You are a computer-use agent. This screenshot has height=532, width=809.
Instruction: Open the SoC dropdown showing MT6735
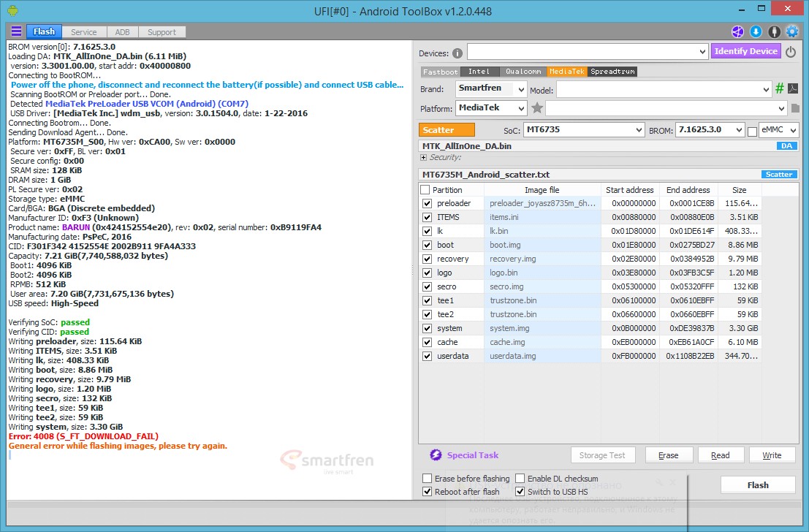(583, 130)
